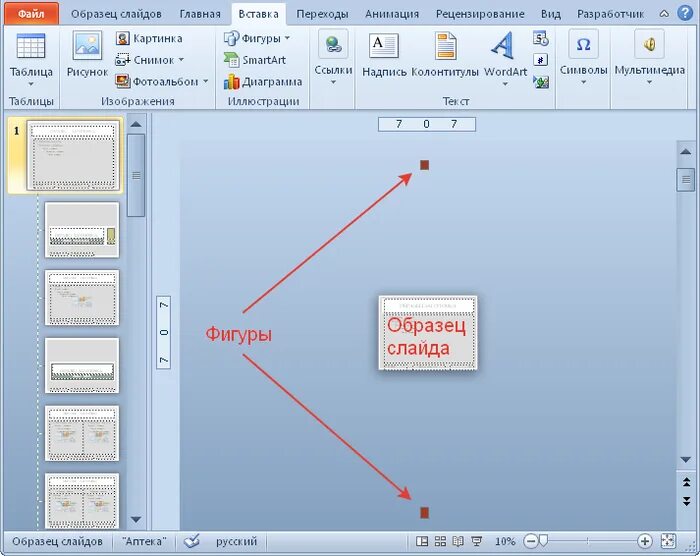Select two-column content layout thumbnail
Screen dimensions: 700x556
pyautogui.click(x=82, y=433)
